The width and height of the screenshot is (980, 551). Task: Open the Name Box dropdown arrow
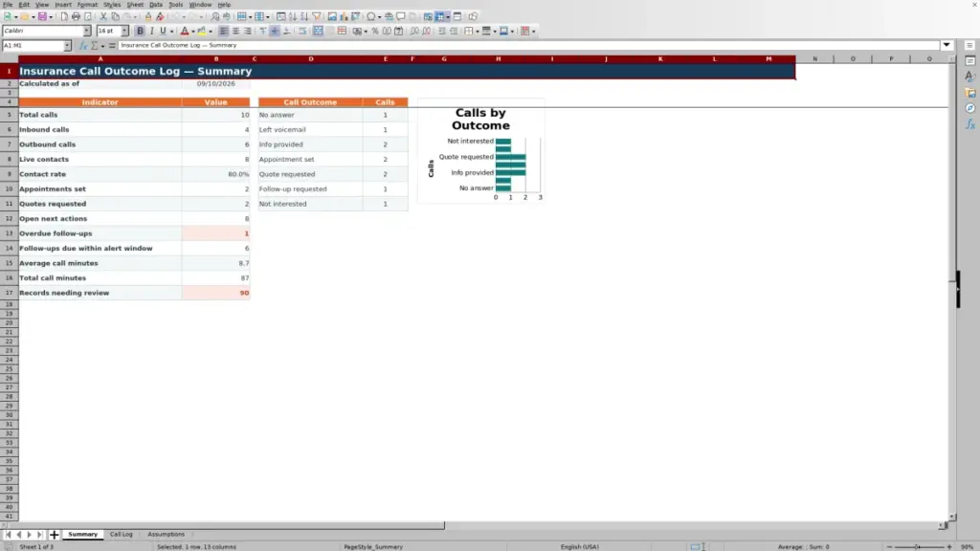pos(67,46)
